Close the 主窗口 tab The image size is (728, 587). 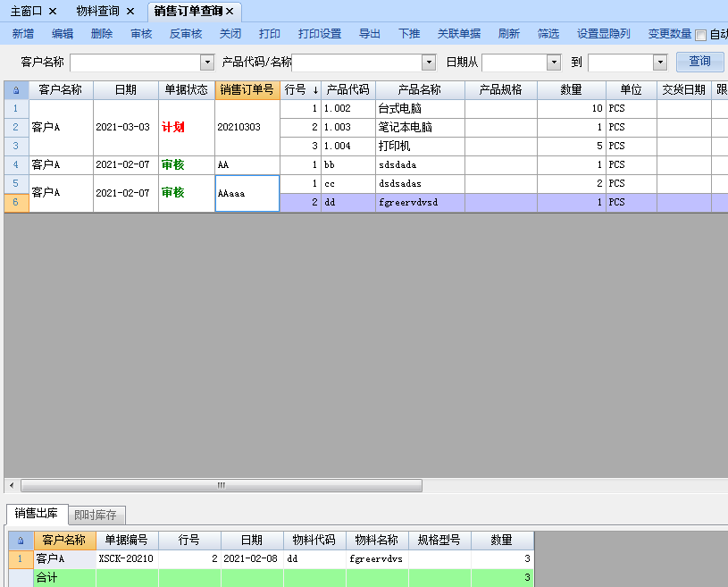click(53, 11)
